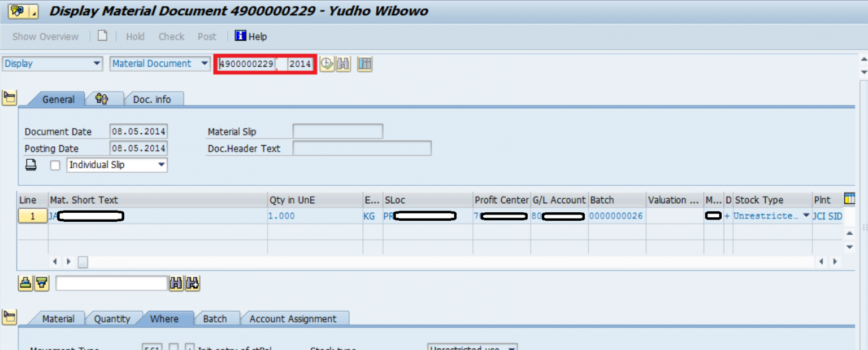Execute the document display with the clock-checkmark icon
Screen dimensions: 868x350
pos(327,64)
